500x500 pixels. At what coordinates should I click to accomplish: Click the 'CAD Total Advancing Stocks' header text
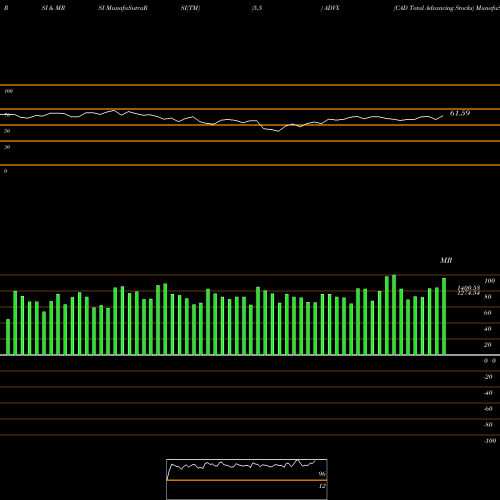[434, 8]
